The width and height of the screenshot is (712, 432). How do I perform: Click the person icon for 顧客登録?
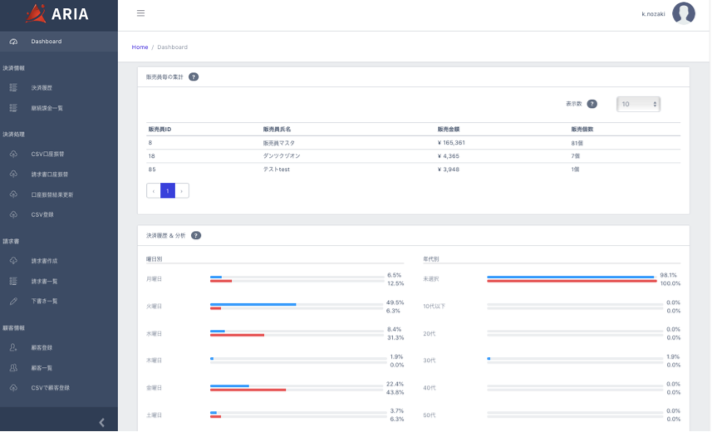tap(13, 347)
